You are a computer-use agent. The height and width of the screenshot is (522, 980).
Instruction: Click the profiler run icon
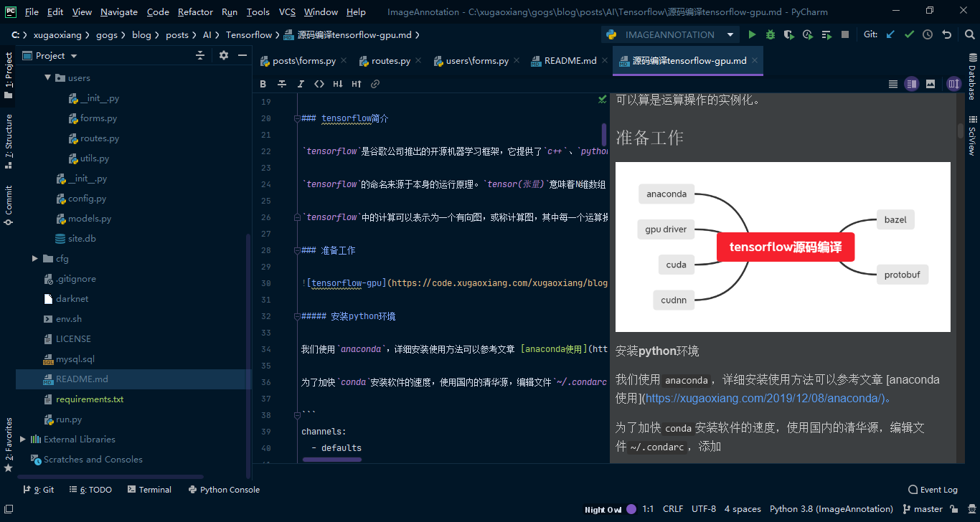pos(808,34)
